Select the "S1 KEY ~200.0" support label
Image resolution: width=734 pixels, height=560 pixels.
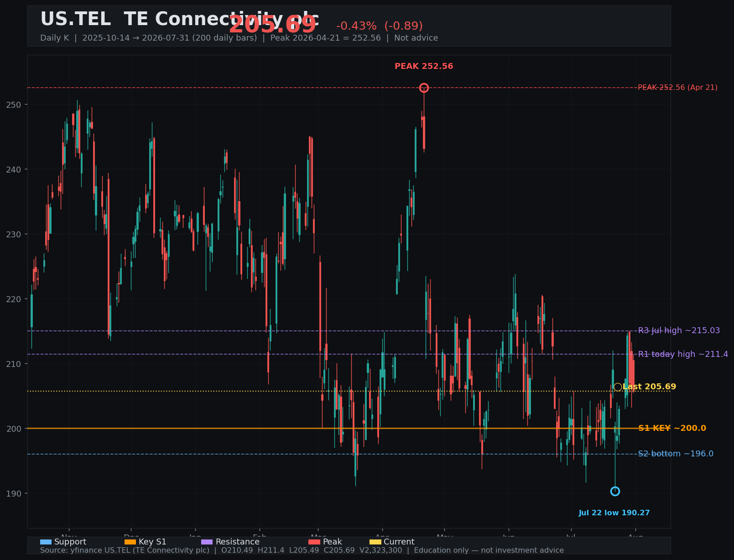point(672,428)
